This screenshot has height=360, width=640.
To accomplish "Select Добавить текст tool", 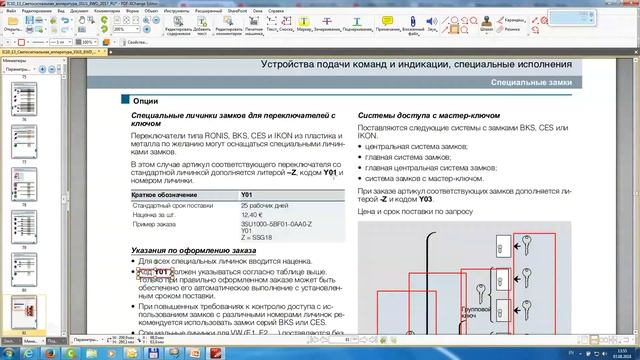I will 202,25.
